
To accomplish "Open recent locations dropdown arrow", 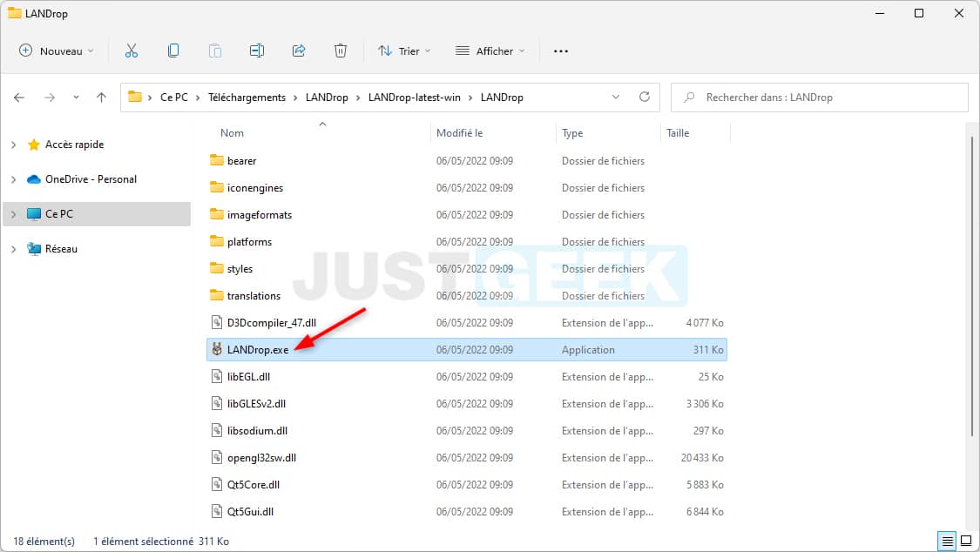I will (76, 98).
